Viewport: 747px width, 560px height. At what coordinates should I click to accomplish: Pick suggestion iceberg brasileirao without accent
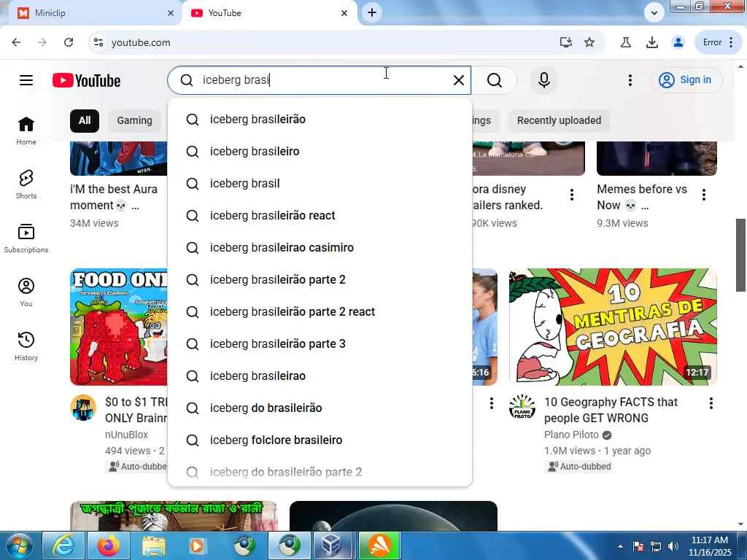320,376
